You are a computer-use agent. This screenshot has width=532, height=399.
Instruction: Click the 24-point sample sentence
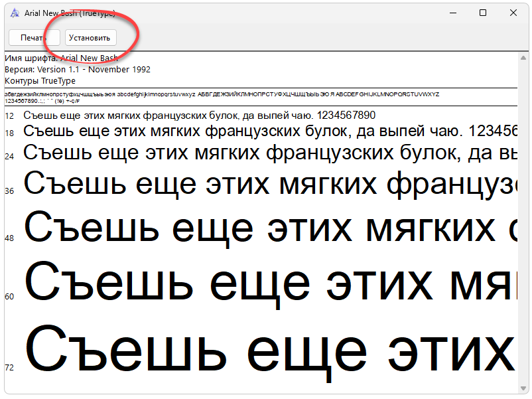click(x=271, y=153)
